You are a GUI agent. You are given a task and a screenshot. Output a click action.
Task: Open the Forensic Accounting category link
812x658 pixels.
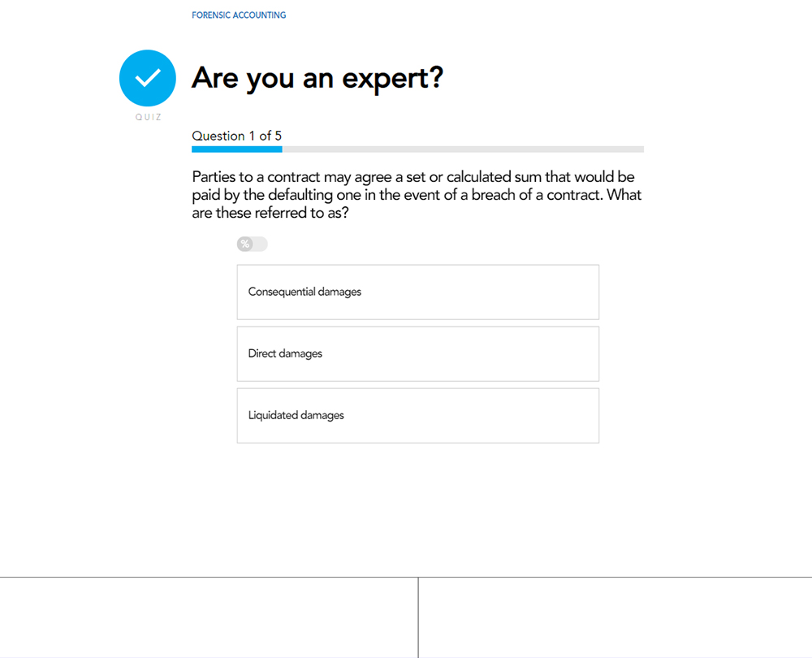(x=239, y=15)
